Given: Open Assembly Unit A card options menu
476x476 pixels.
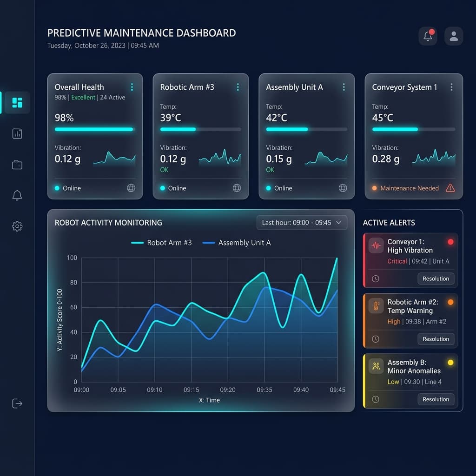Looking at the screenshot, I should point(344,87).
